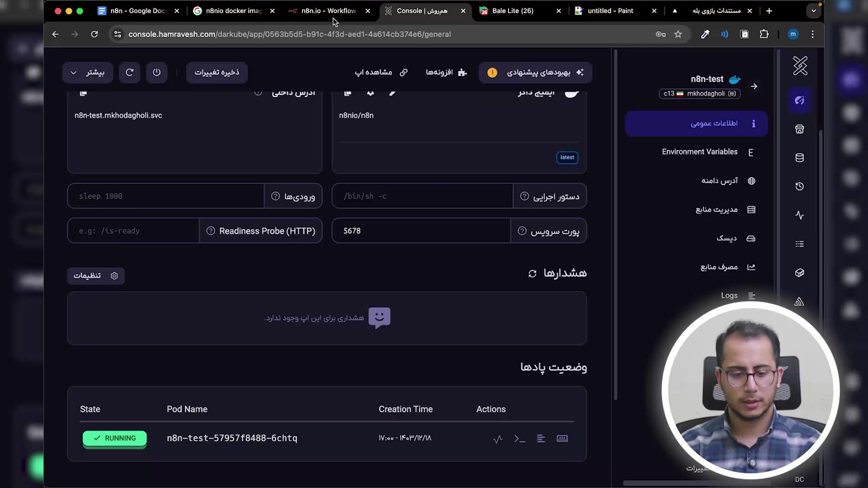Switch to Bale Lite (26) tab
The width and height of the screenshot is (868, 488).
coord(520,11)
